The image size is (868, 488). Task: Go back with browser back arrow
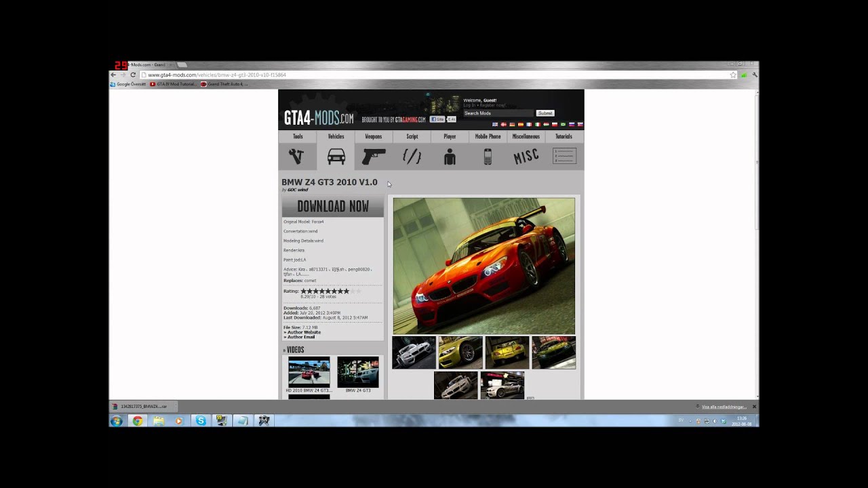point(114,75)
